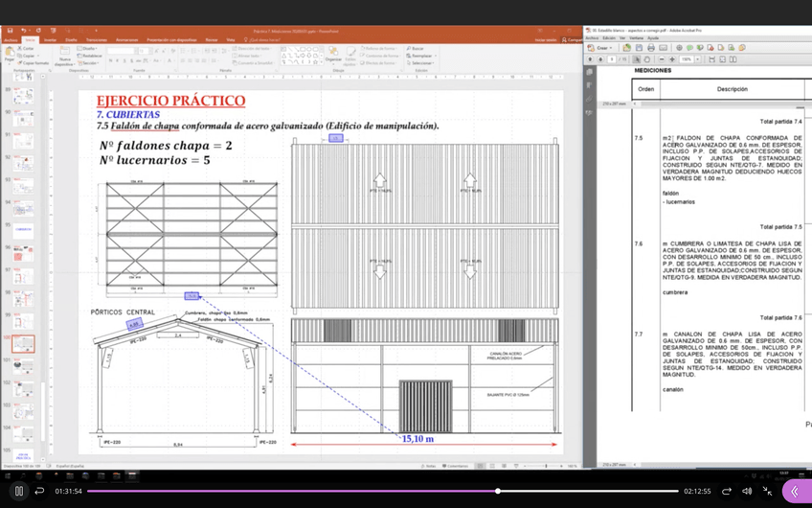812x508 pixels.
Task: Click the skip forward arrow in the video player
Action: (726, 491)
